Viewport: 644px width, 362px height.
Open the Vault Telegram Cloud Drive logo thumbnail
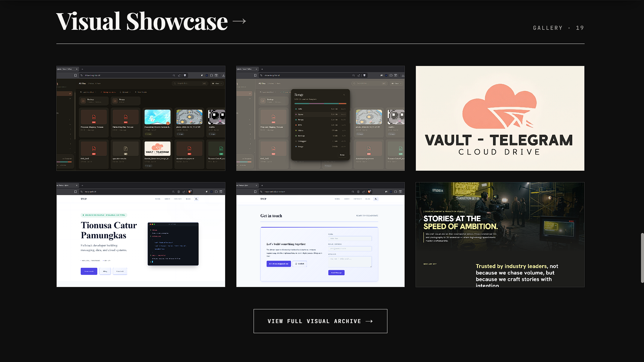coord(500,118)
